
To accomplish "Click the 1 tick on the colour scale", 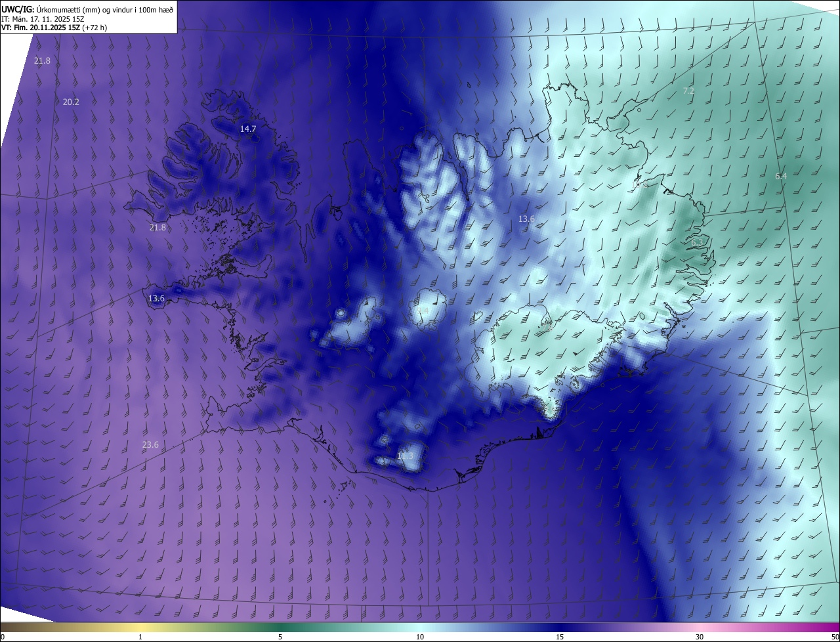I will point(140,637).
